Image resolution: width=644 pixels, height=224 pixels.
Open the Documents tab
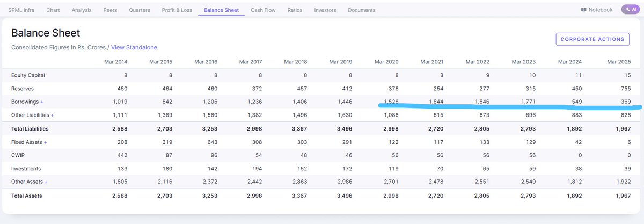click(x=362, y=10)
